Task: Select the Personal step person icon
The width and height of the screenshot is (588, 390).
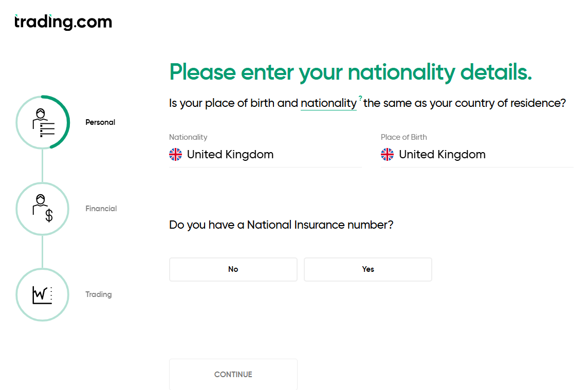Action: pyautogui.click(x=43, y=122)
